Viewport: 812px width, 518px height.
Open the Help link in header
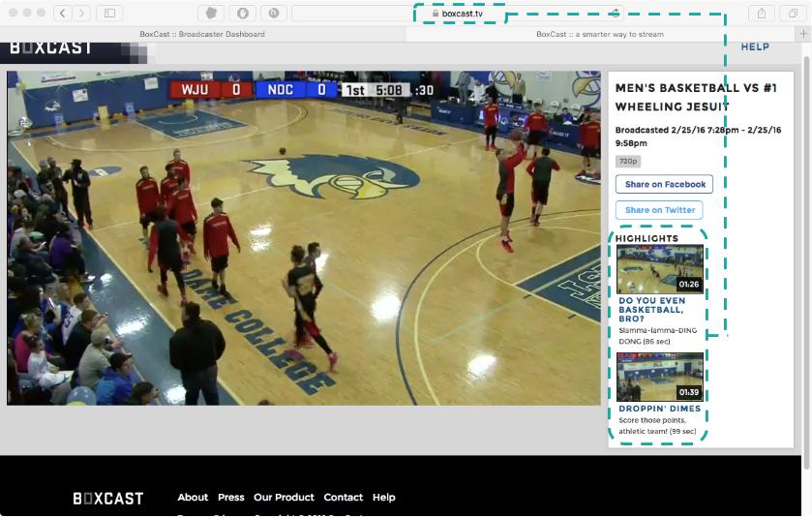pos(755,46)
